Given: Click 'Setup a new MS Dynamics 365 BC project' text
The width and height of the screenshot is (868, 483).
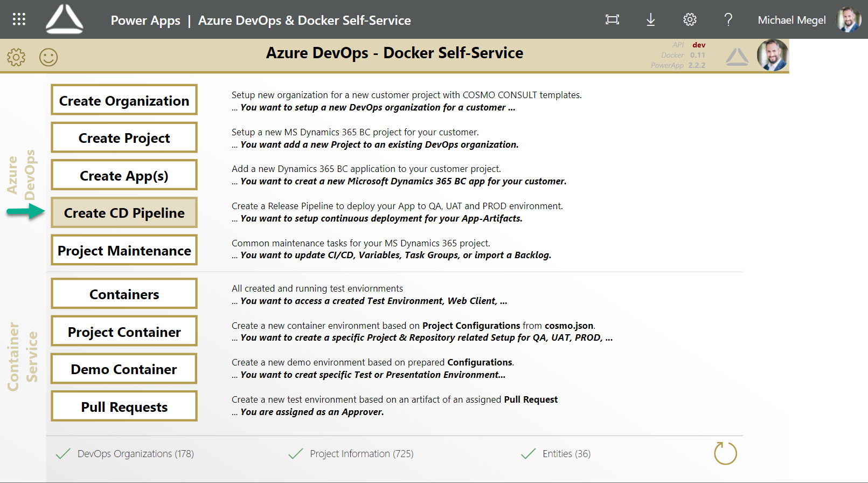Looking at the screenshot, I should pos(355,132).
